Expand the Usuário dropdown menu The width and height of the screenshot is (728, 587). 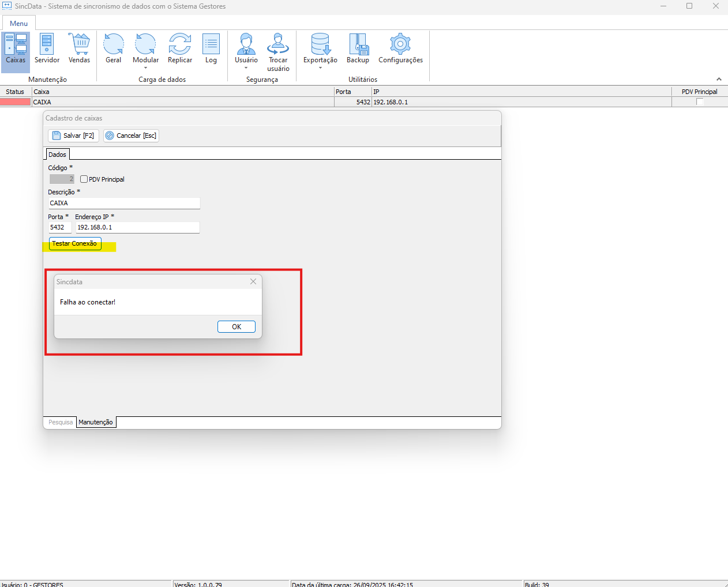246,68
